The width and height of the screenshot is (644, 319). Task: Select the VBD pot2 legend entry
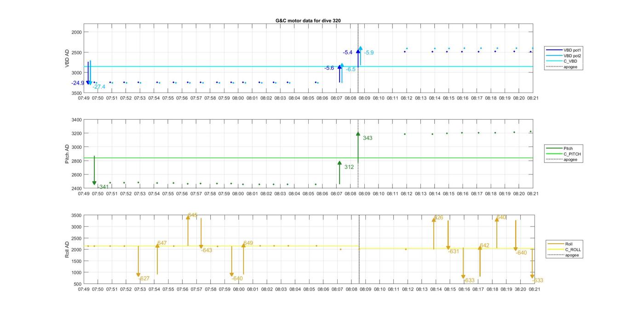[564, 56]
